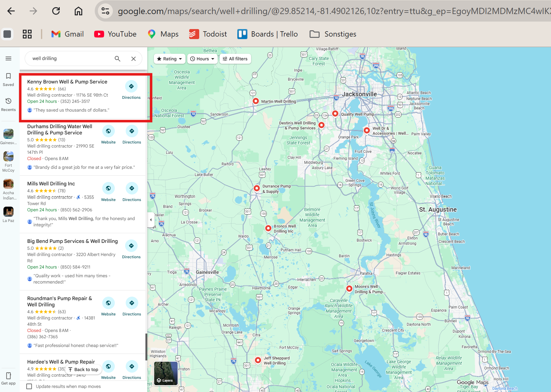Open the Rating filter dropdown

(169, 58)
